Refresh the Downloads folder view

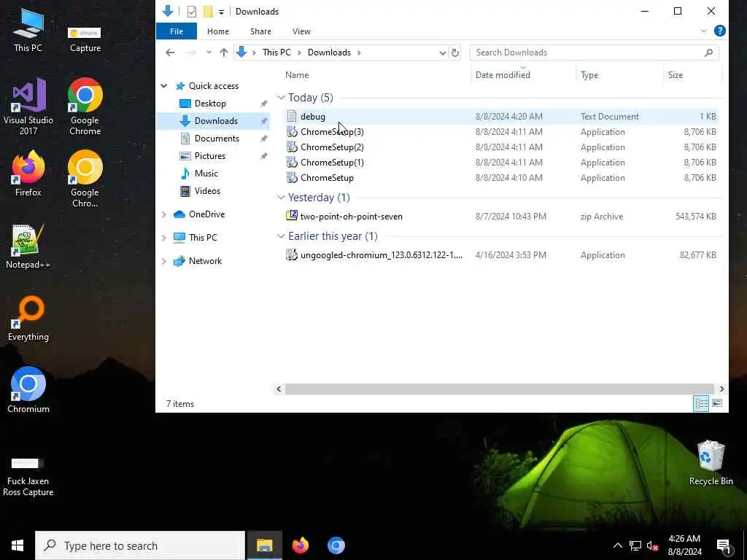coord(455,52)
